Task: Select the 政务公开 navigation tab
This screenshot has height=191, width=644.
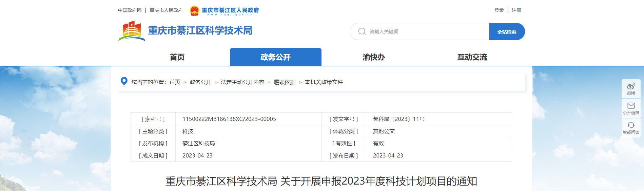Action: 275,57
